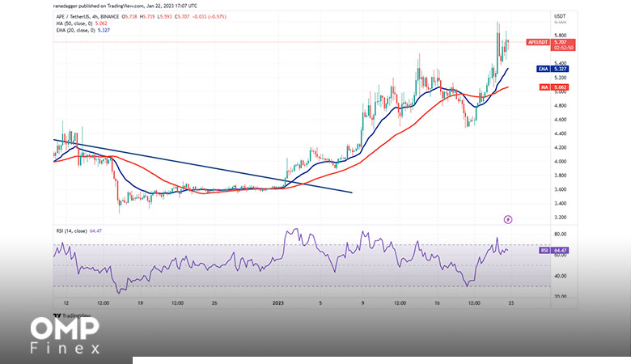This screenshot has width=631, height=364.
Task: Select the APE / TetherUS symbol legend
Action: [x=87, y=17]
